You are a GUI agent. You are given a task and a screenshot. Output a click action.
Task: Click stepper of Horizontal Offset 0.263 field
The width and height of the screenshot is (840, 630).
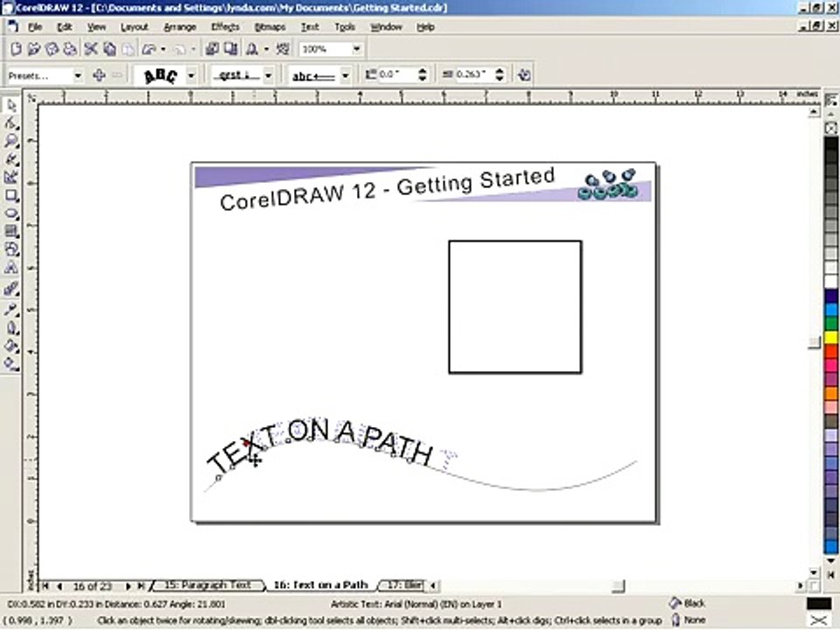tap(500, 75)
